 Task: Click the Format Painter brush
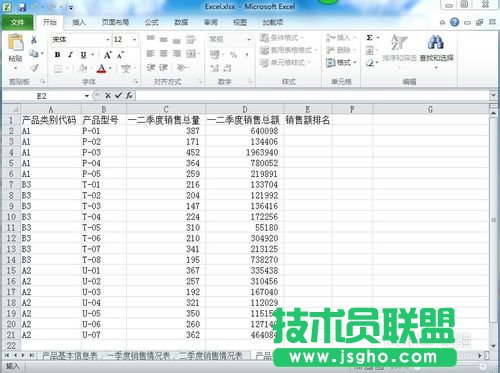34,68
